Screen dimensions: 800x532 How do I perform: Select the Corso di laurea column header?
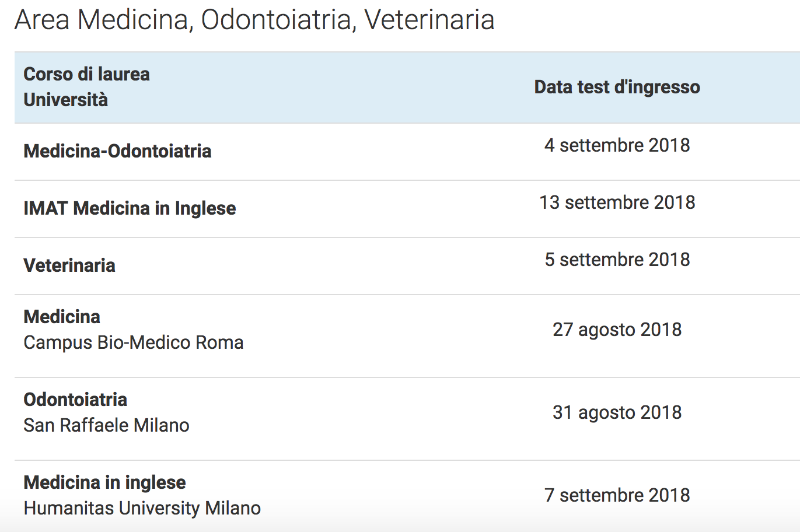click(86, 74)
